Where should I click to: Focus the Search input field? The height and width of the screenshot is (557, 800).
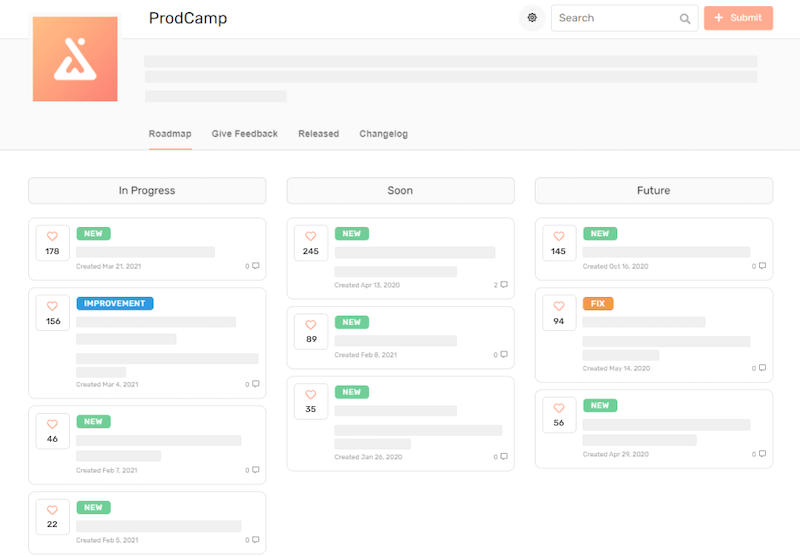[x=624, y=18]
